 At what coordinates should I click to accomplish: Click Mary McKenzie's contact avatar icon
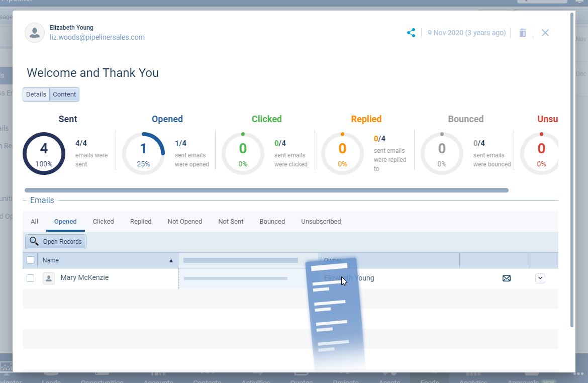(49, 278)
